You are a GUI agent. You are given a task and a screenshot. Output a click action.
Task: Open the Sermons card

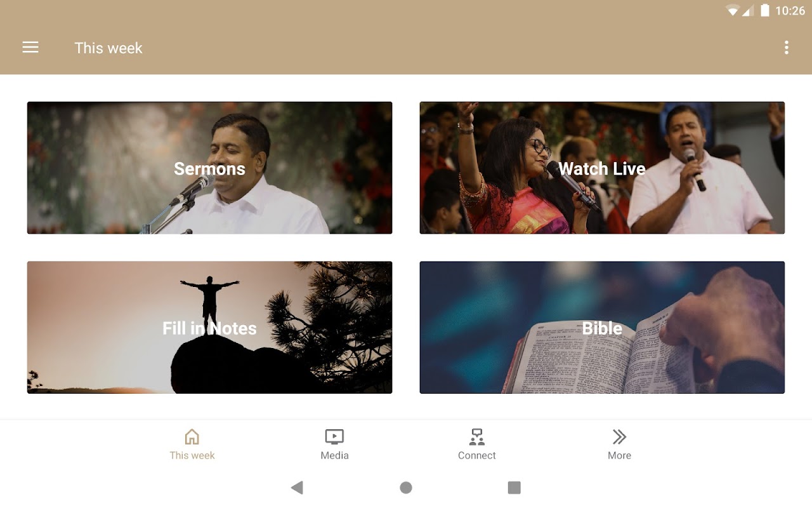coord(209,168)
